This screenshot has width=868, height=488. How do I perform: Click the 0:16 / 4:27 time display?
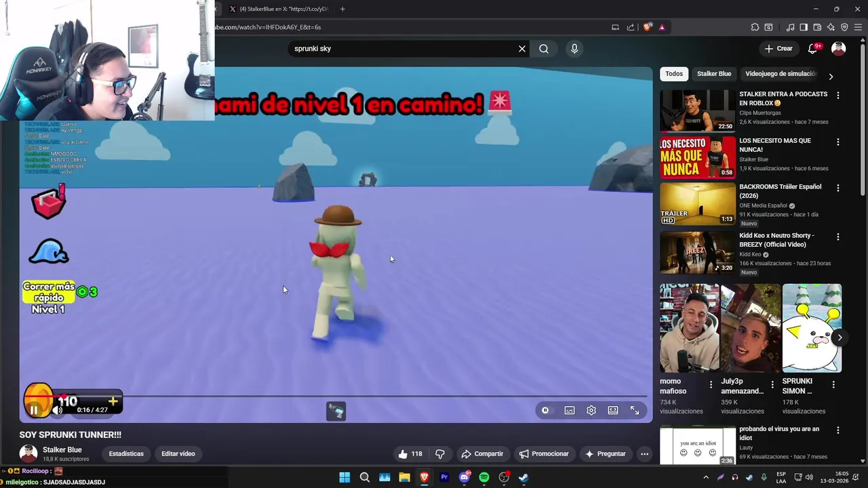pos(93,410)
